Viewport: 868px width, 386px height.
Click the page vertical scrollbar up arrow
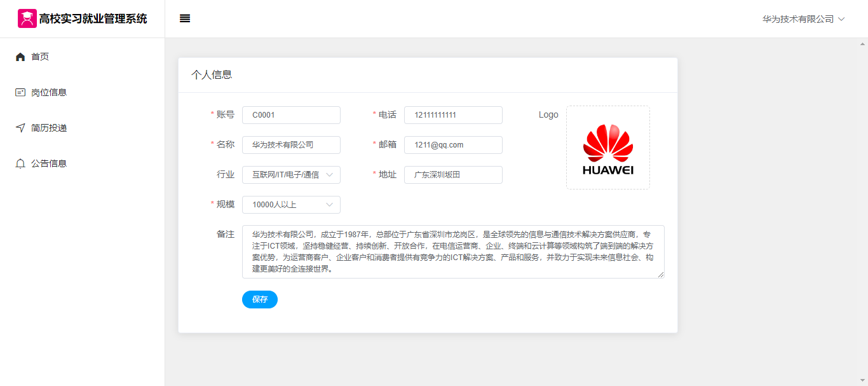[x=863, y=43]
